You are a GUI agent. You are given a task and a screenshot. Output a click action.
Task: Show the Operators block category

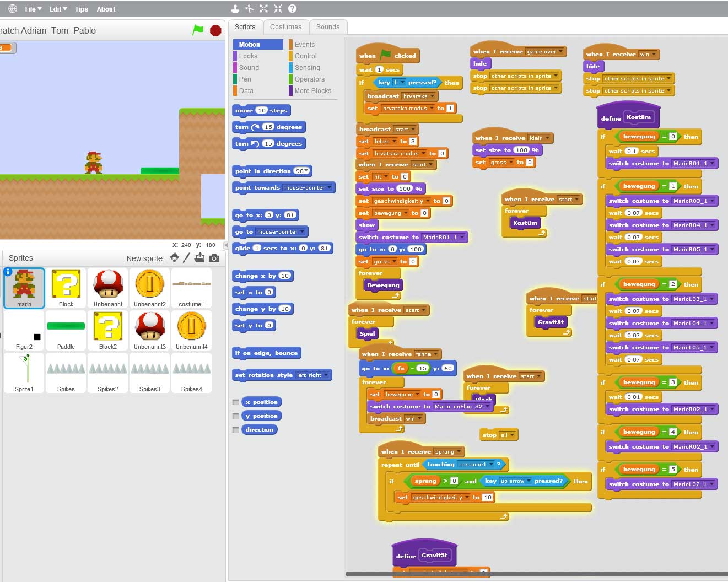tap(310, 79)
